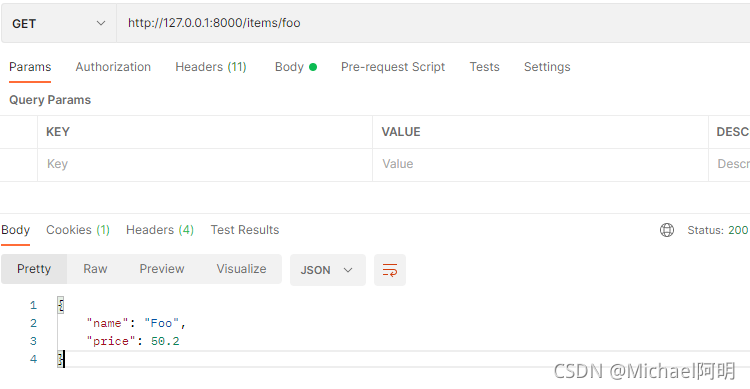This screenshot has width=750, height=389.
Task: Click the network globe icon
Action: [x=667, y=230]
